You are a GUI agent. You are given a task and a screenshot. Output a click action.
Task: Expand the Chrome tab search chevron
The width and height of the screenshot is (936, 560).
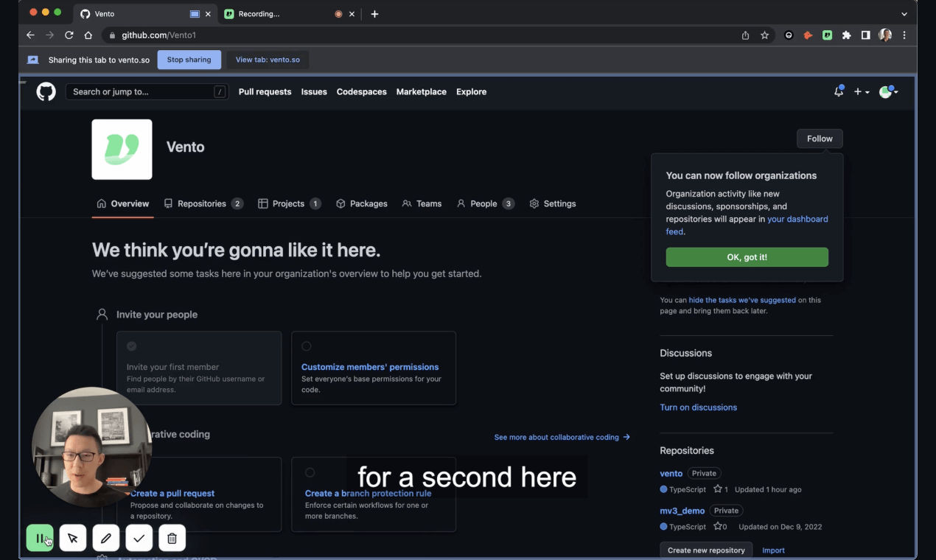pos(904,14)
